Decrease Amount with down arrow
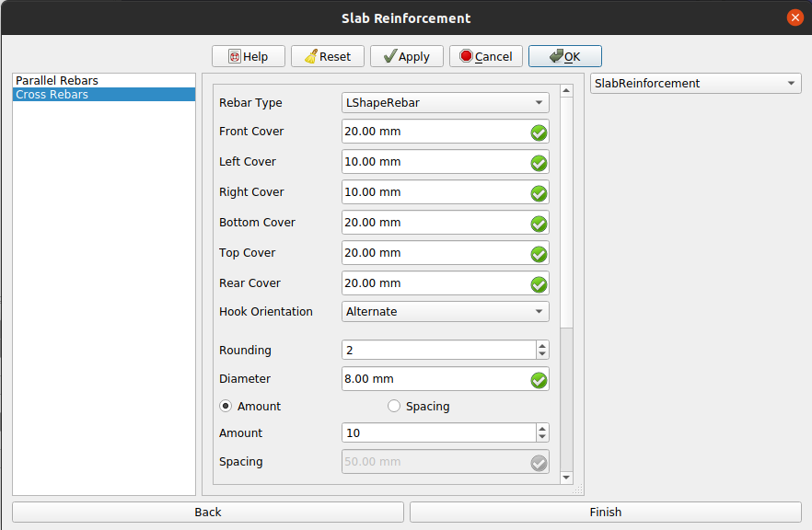Screen dimensions: 812x530 (x=542, y=437)
